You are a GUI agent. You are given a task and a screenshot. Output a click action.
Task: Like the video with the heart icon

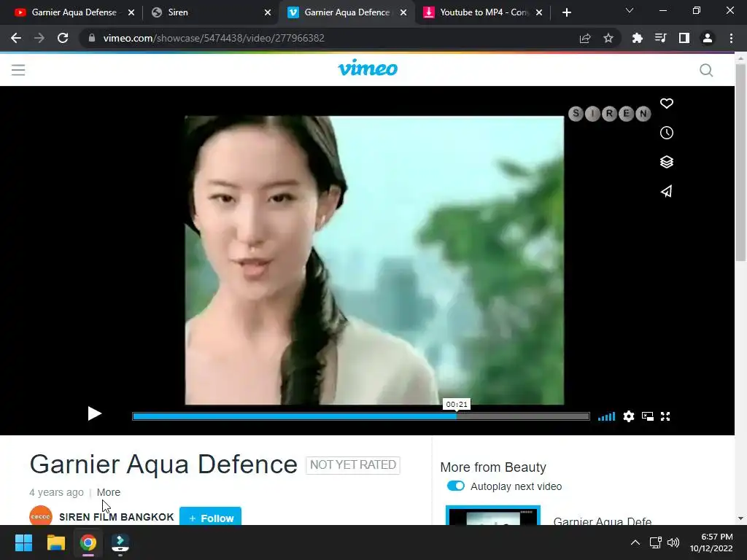tap(667, 104)
